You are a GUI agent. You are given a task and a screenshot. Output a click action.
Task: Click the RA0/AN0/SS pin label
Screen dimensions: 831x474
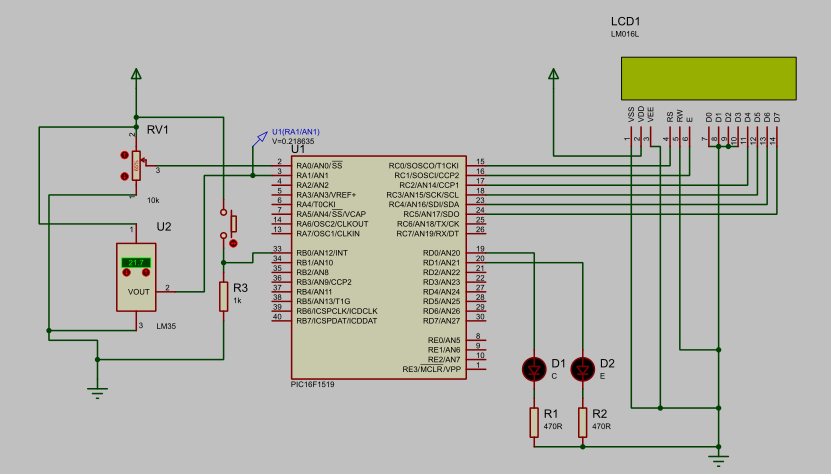[x=319, y=166]
